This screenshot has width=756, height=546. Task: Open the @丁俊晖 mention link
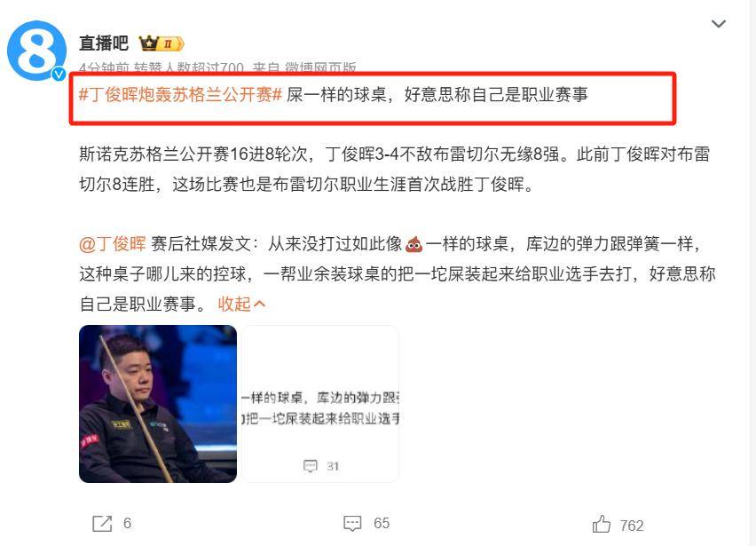(113, 243)
